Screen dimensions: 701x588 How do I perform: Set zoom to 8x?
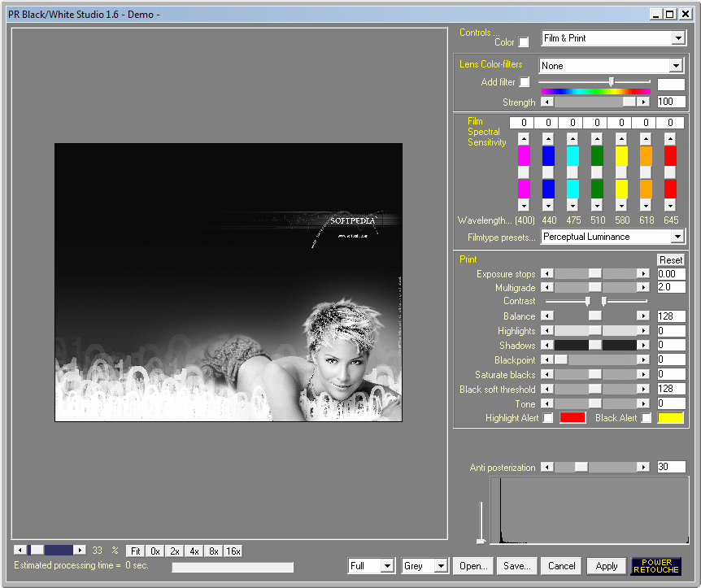(214, 551)
